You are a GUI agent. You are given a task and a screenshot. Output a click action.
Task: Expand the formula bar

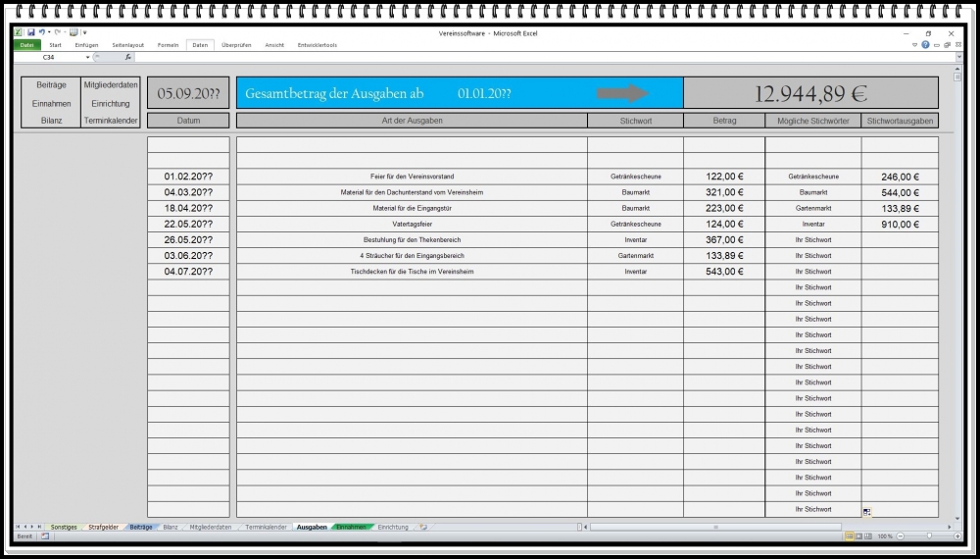957,57
